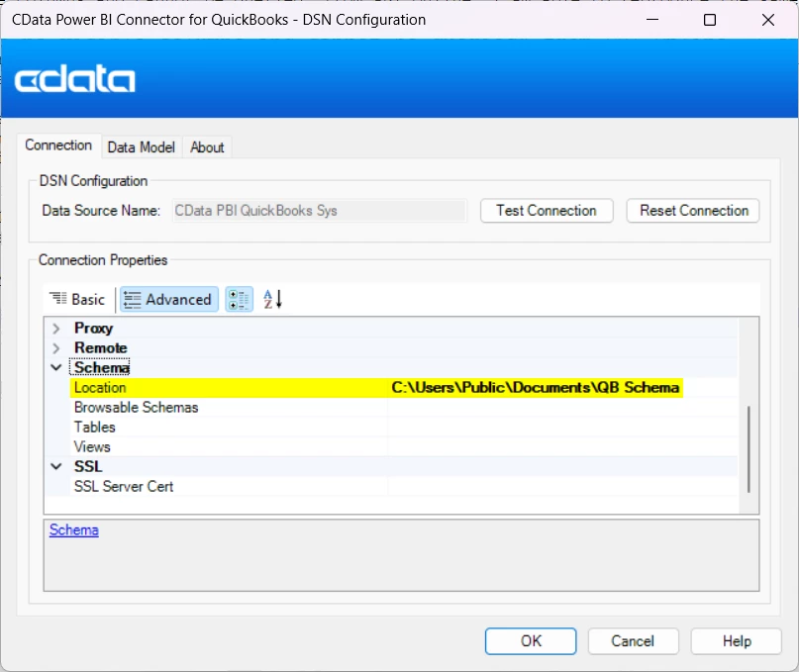The height and width of the screenshot is (672, 799).
Task: Click the Cancel button
Action: [633, 641]
